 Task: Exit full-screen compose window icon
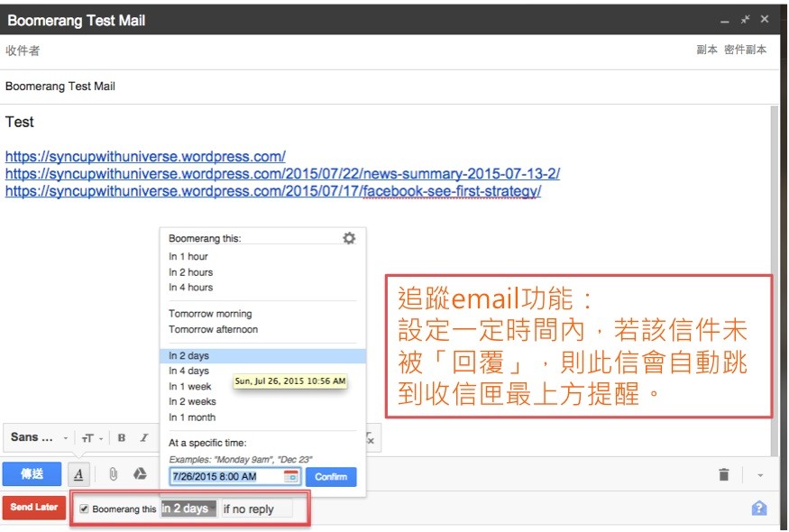click(x=745, y=20)
